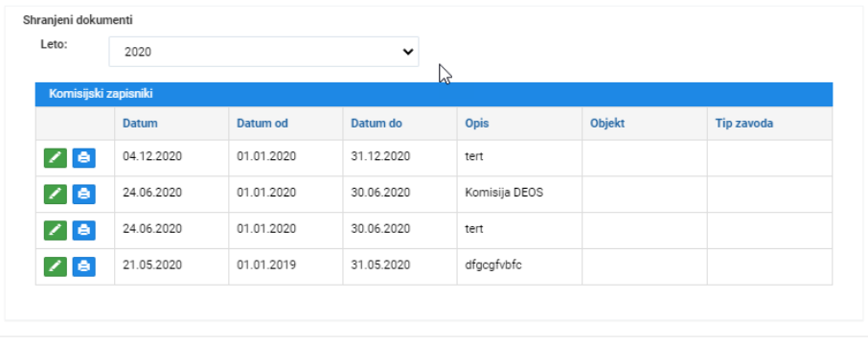This screenshot has height=345, width=868.
Task: Edit the dfgcgfvbfc record
Action: pos(56,267)
